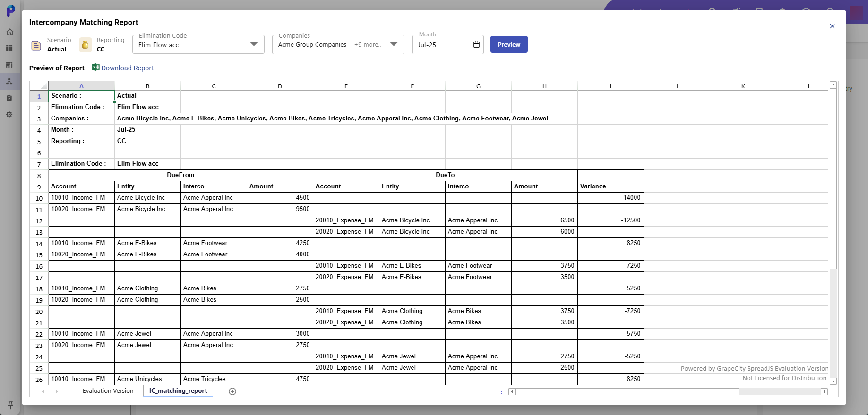The width and height of the screenshot is (868, 415).
Task: Click the tab strip resize dots handle
Action: click(502, 391)
